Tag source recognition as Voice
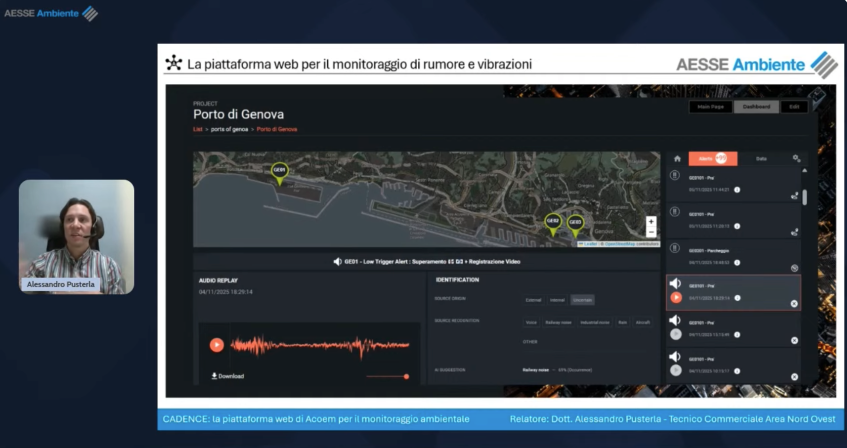 pyautogui.click(x=531, y=322)
